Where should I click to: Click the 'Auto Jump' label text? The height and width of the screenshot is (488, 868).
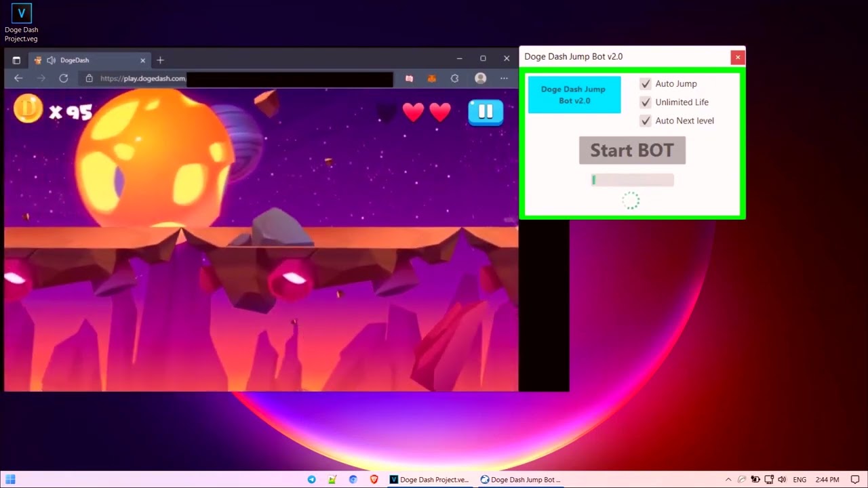pyautogui.click(x=676, y=84)
